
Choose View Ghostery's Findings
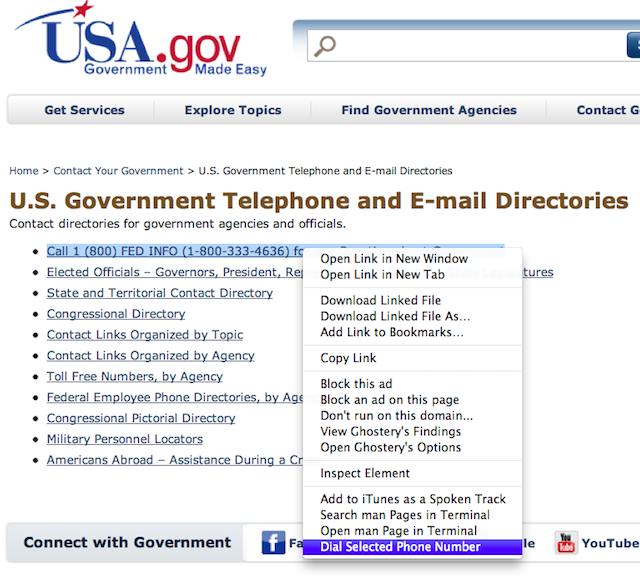click(x=412, y=431)
